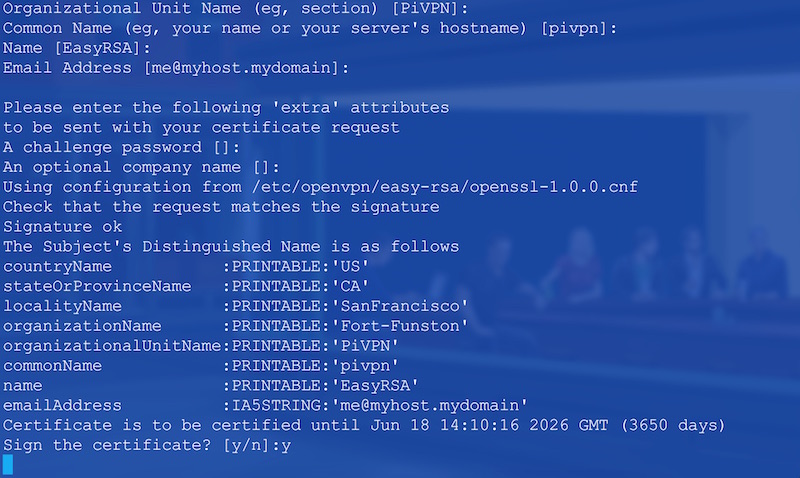
Task: Click the organizationName 'Fort-Funston' line
Action: [x=235, y=326]
